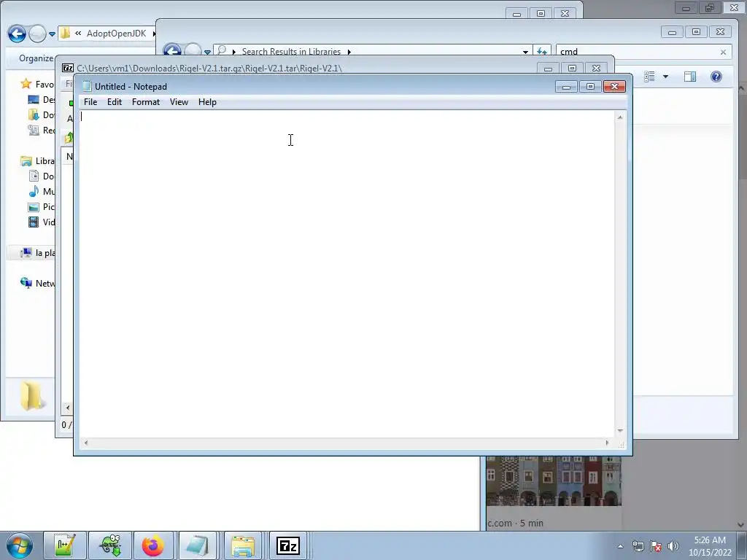
Task: Select Desktop under Favorites
Action: click(41, 99)
